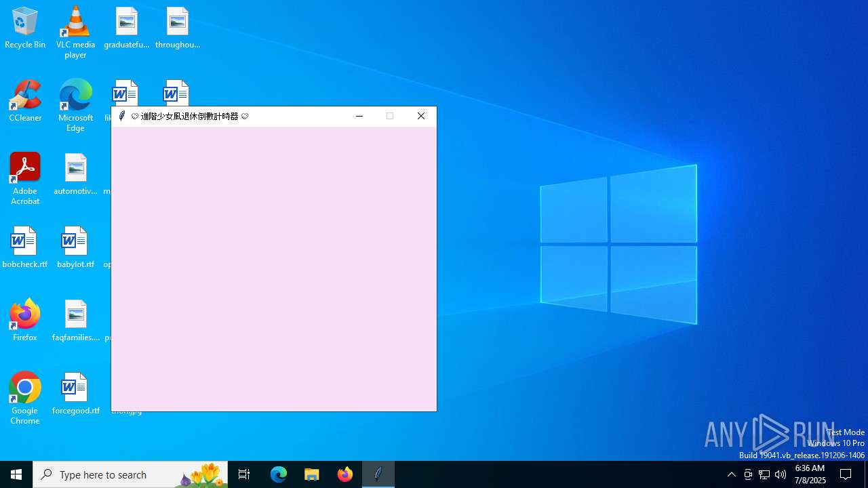
Task: Open the Google Chrome desktop shortcut
Action: pos(25,399)
